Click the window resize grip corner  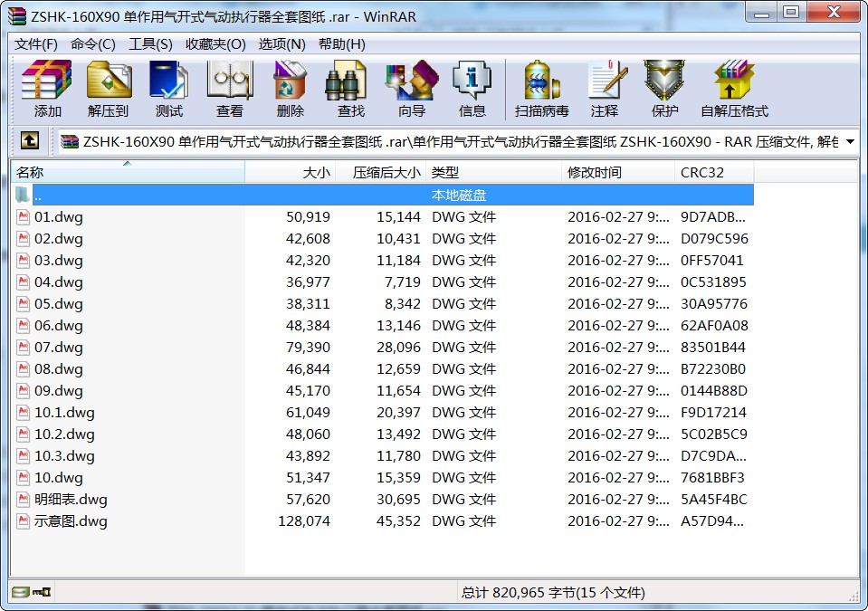[854, 597]
